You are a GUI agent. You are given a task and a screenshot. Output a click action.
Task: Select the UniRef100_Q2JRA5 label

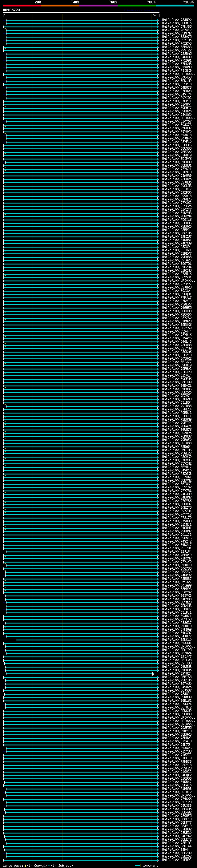(177, 54)
